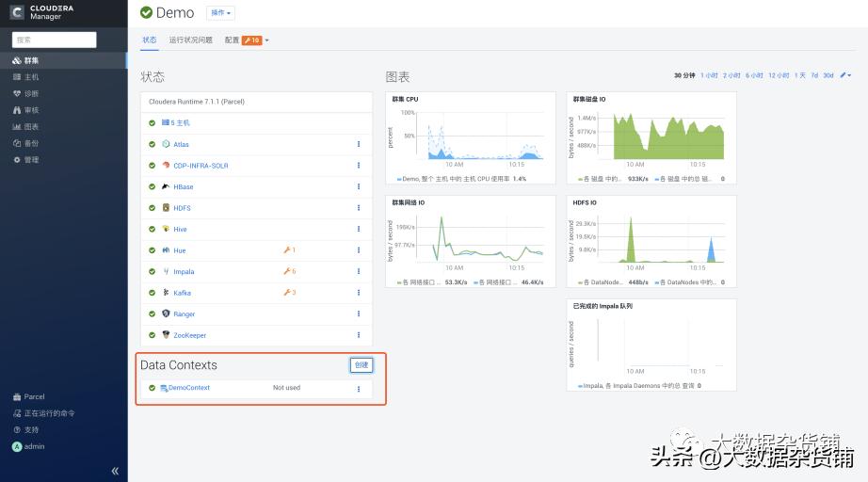Expand the 配置 warnings dropdown arrow

[x=266, y=40]
